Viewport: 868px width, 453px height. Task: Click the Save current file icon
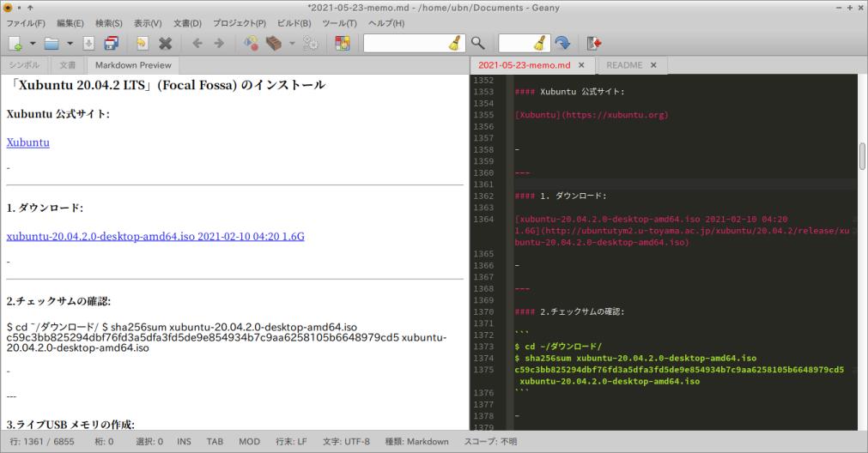click(88, 43)
